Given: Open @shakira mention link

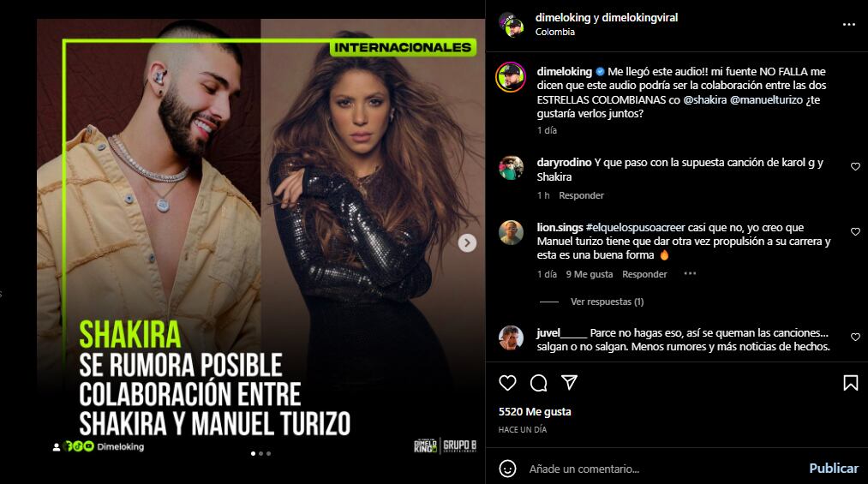Looking at the screenshot, I should click(704, 99).
